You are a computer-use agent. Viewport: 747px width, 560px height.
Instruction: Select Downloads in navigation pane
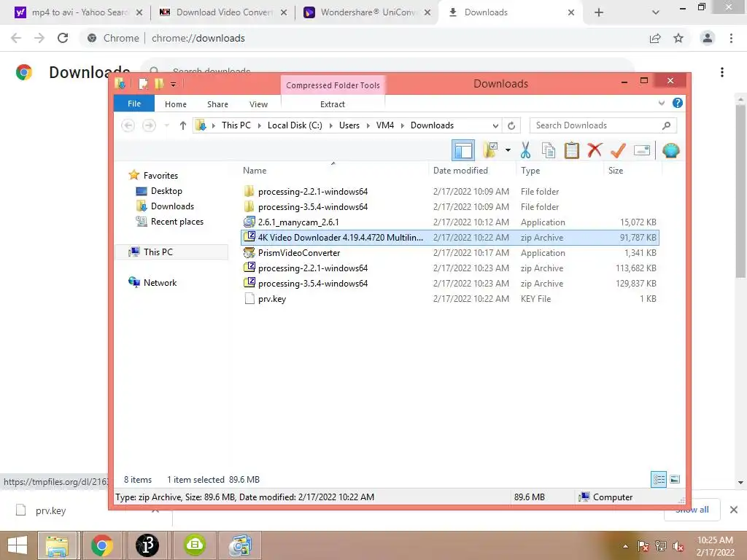click(x=172, y=206)
